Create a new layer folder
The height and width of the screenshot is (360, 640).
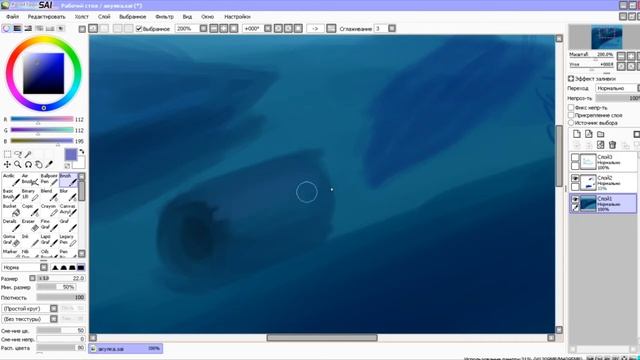point(600,134)
